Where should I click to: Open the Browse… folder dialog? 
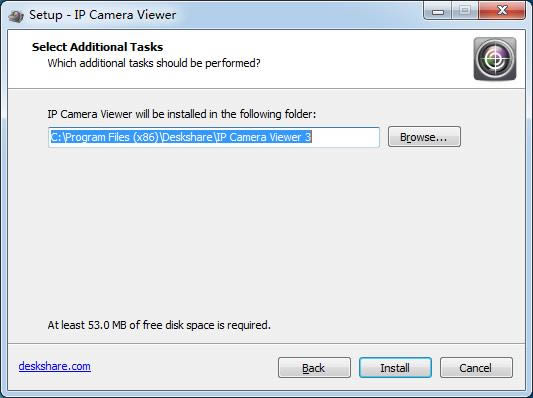tap(424, 137)
